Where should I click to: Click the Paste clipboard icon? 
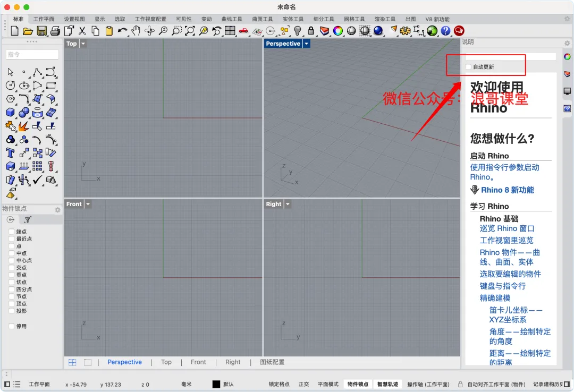point(109,31)
